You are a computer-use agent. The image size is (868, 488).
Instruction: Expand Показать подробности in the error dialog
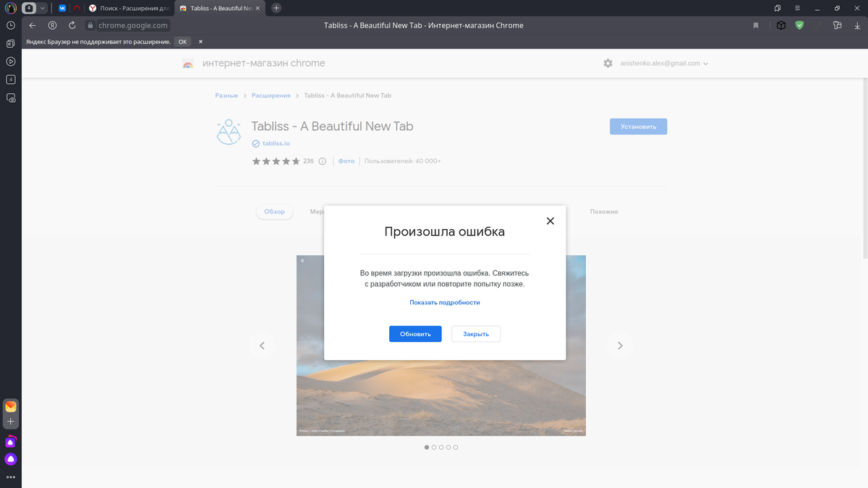[x=445, y=302]
